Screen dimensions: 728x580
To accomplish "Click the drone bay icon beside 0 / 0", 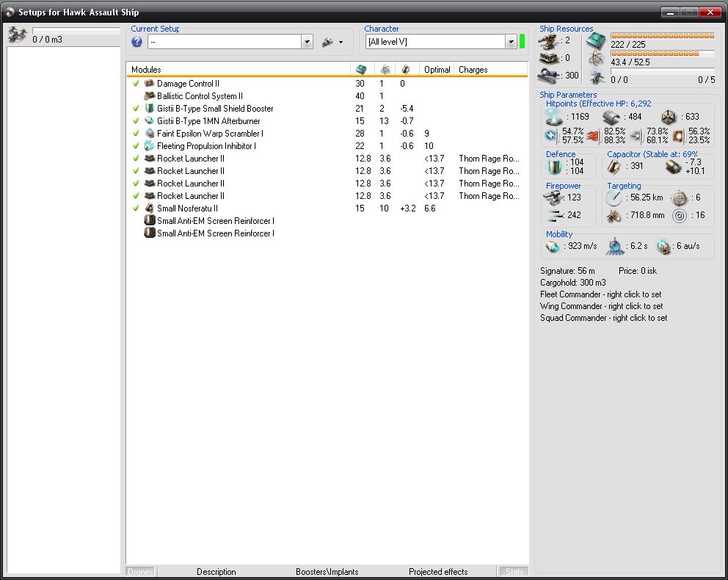I will [x=597, y=76].
